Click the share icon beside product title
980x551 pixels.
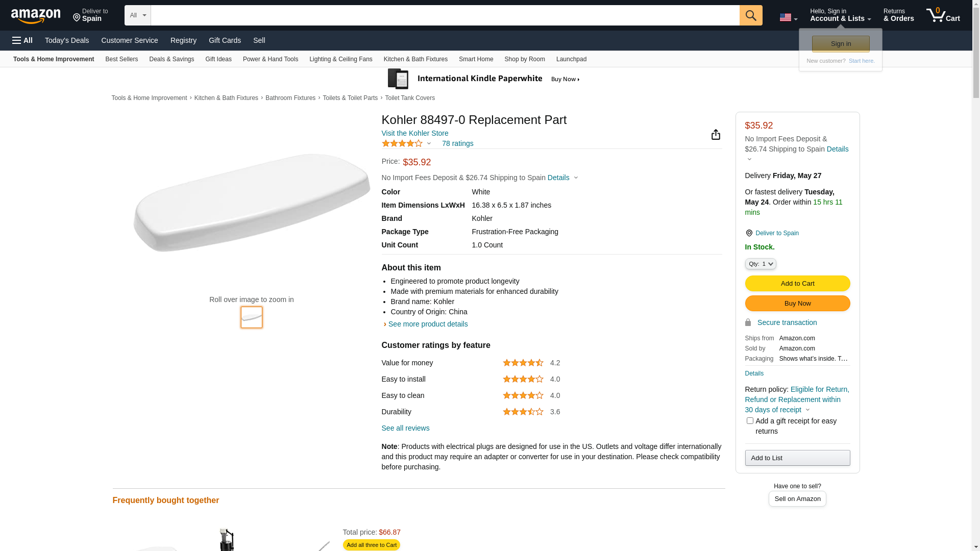point(716,134)
